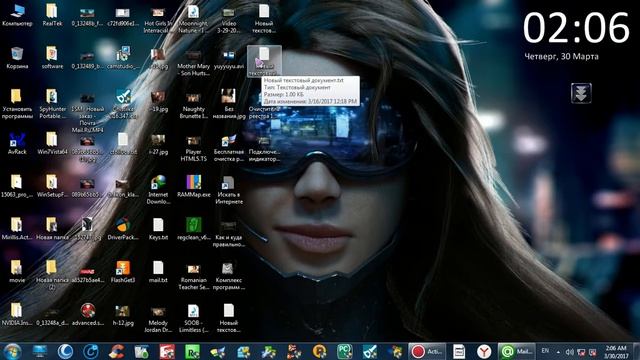Select the camstudio shortcut icon
This screenshot has height=360, width=640.
(122, 58)
